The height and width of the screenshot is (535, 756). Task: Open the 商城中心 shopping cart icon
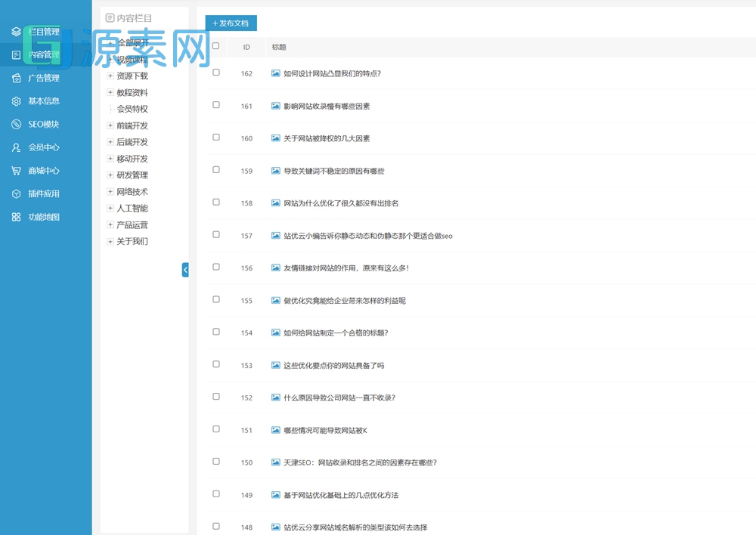click(17, 170)
